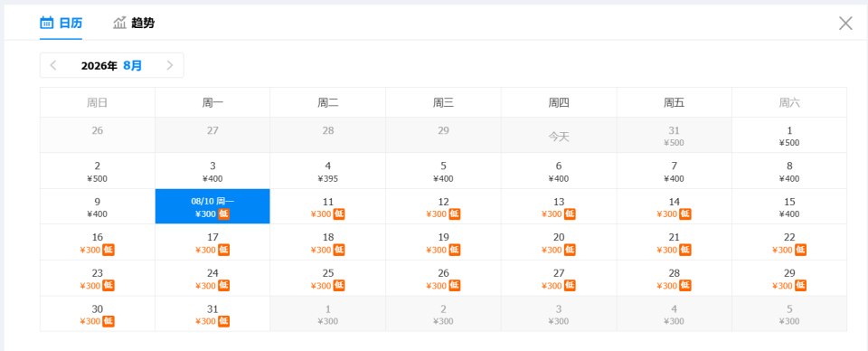Select August 7 priced ¥400
This screenshot has height=351, width=868.
point(675,171)
